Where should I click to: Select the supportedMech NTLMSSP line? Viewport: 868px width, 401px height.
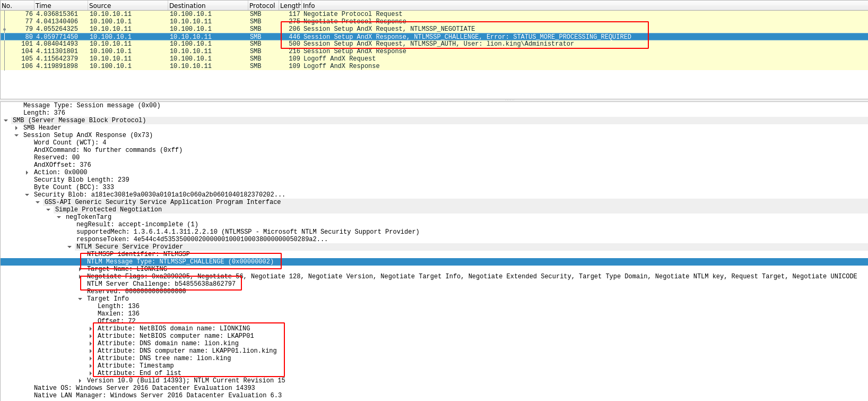[247, 232]
